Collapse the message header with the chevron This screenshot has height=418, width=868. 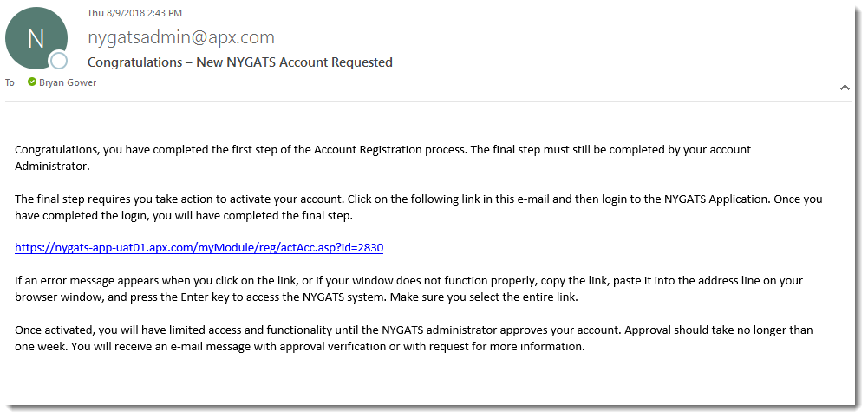[x=845, y=88]
